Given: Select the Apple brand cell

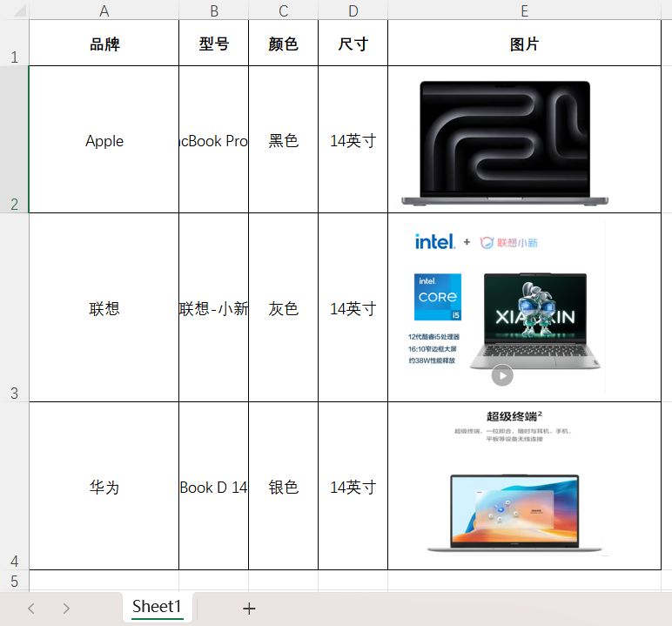Looking at the screenshot, I should click(104, 139).
